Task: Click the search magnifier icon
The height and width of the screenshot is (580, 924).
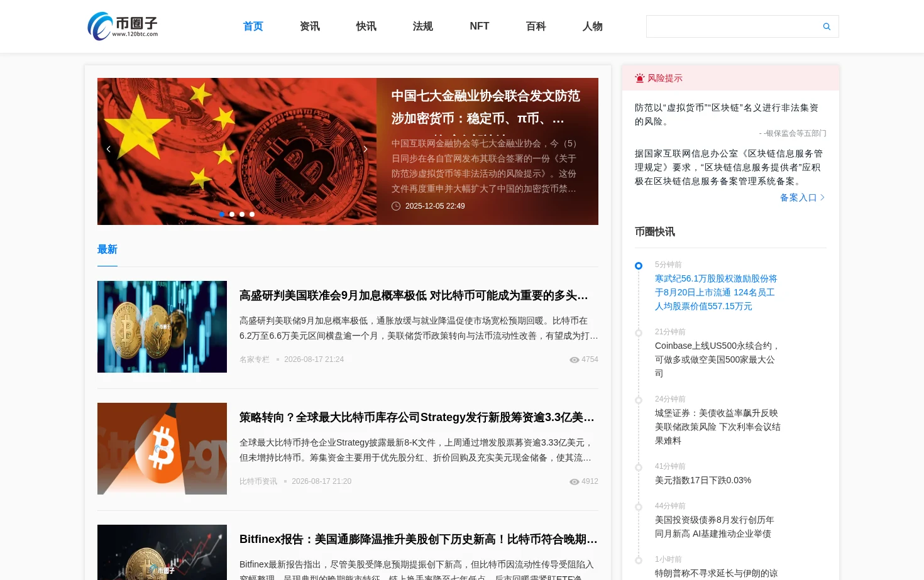Action: (827, 26)
